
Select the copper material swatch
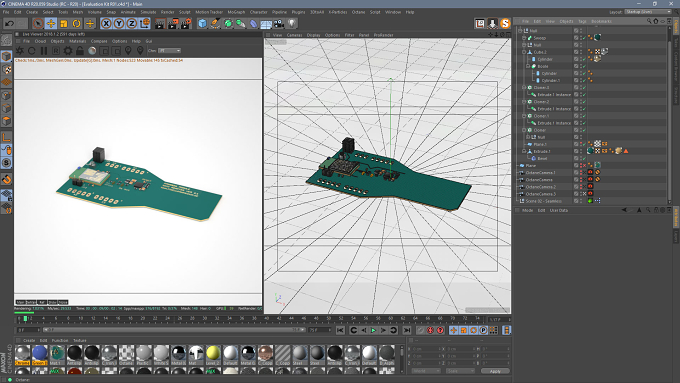(x=265, y=354)
